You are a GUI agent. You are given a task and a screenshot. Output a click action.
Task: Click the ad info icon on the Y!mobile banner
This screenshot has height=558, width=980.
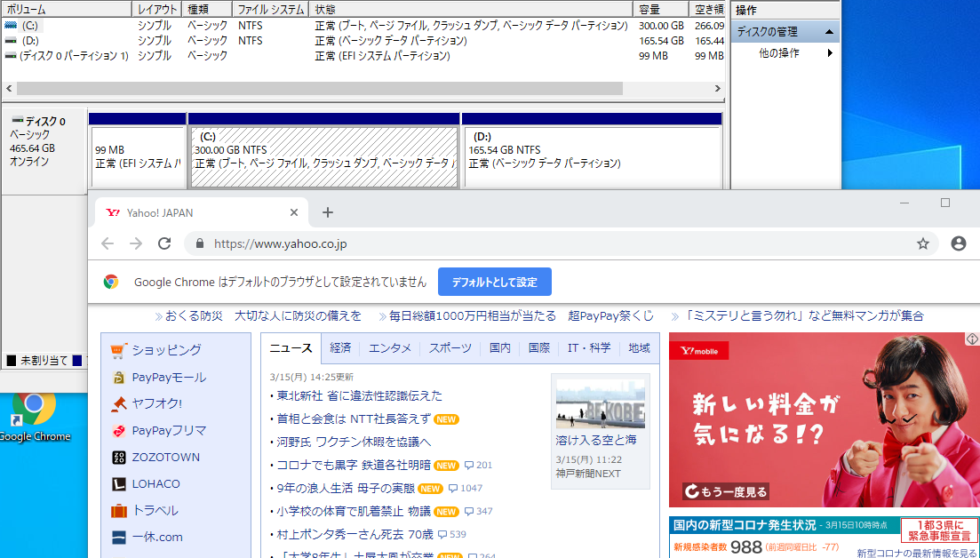972,339
